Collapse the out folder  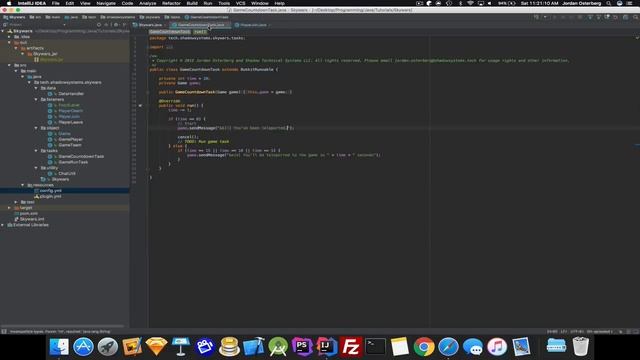point(9,42)
